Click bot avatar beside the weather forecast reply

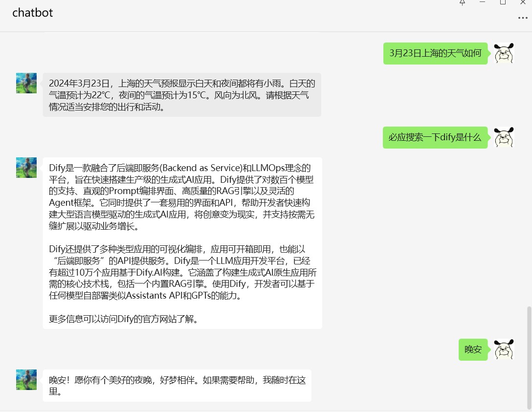click(x=26, y=83)
